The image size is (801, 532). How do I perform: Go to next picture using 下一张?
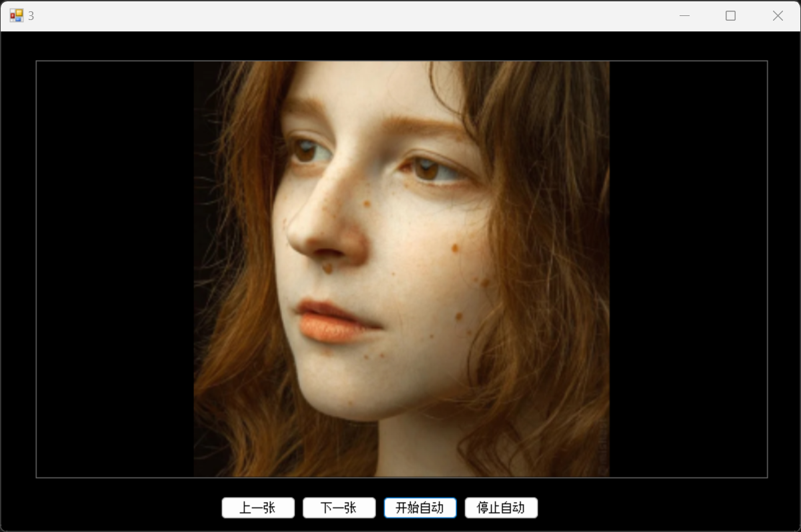coord(339,508)
